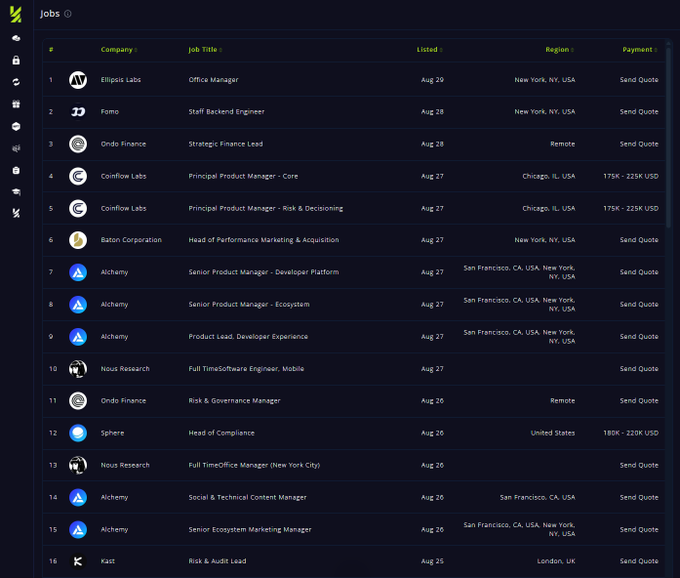Viewport: 680px width, 578px height.
Task: Select Principal Product Manager - Core title
Action: [x=243, y=176]
